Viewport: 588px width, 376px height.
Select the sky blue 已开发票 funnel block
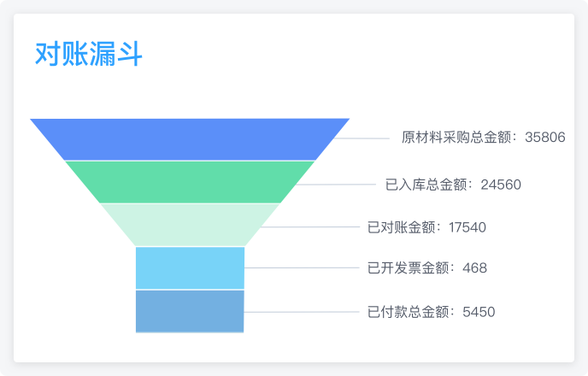pos(190,267)
